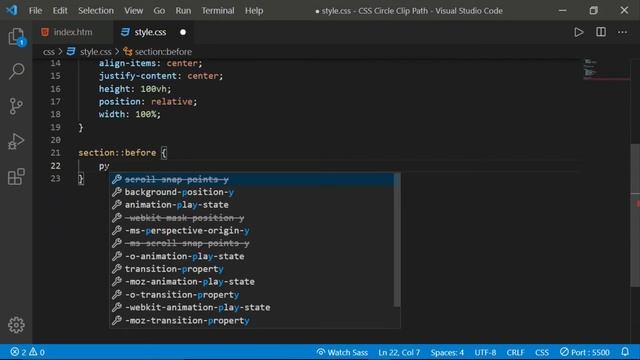Change line endings via CRLF

[515, 352]
